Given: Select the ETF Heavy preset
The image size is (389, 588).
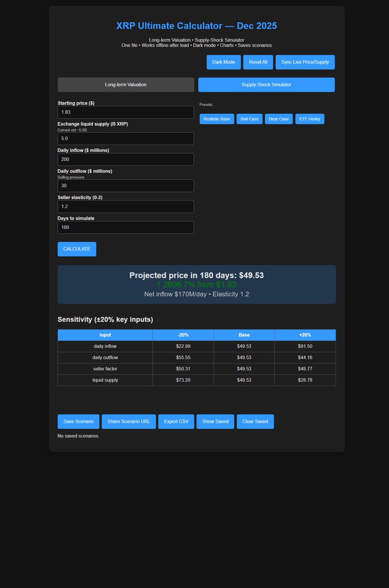Looking at the screenshot, I should [x=310, y=119].
